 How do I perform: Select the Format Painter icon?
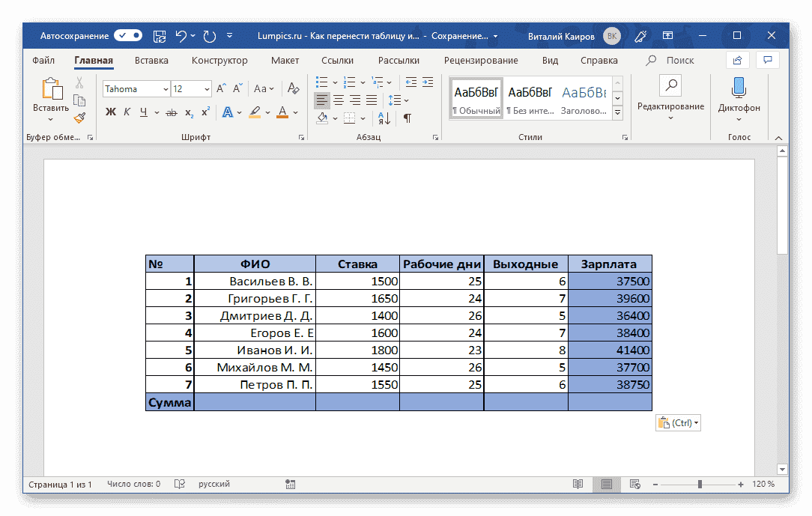tap(79, 118)
